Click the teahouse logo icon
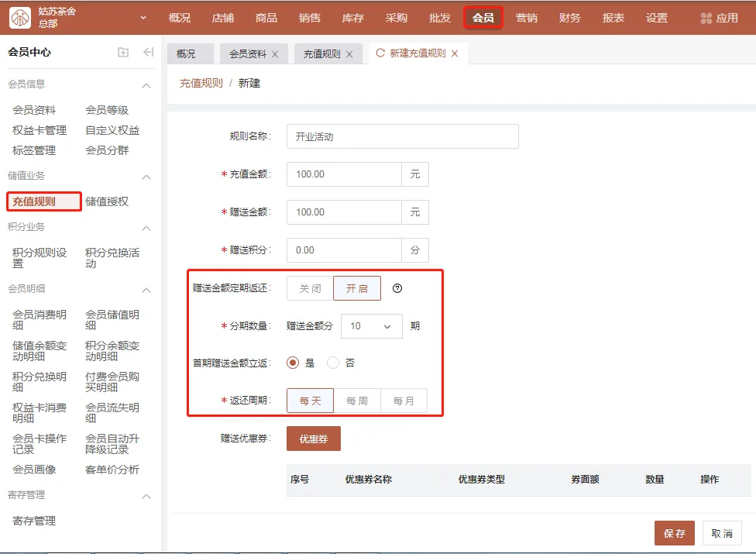The image size is (756, 554). [20, 18]
